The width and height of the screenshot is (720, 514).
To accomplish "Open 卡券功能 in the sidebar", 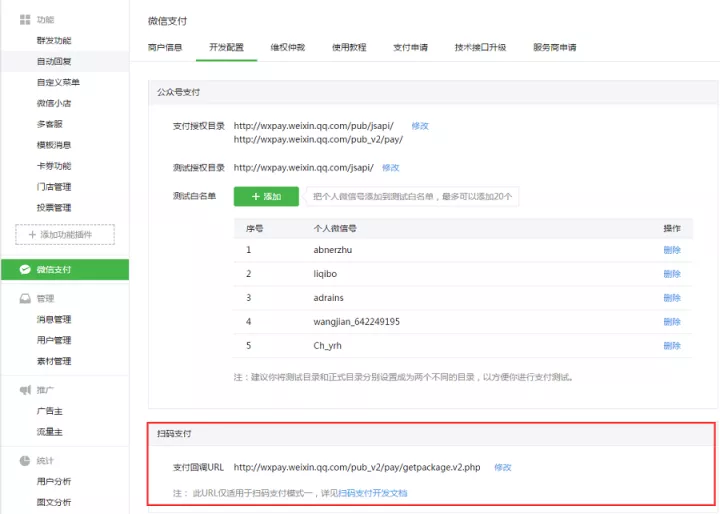I will click(54, 166).
